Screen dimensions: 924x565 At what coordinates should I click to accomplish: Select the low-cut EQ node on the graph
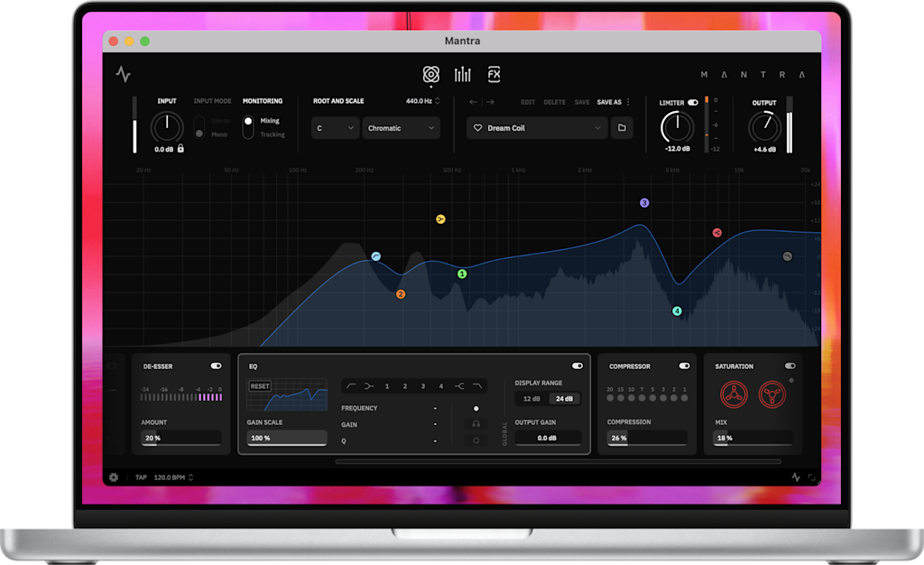375,256
